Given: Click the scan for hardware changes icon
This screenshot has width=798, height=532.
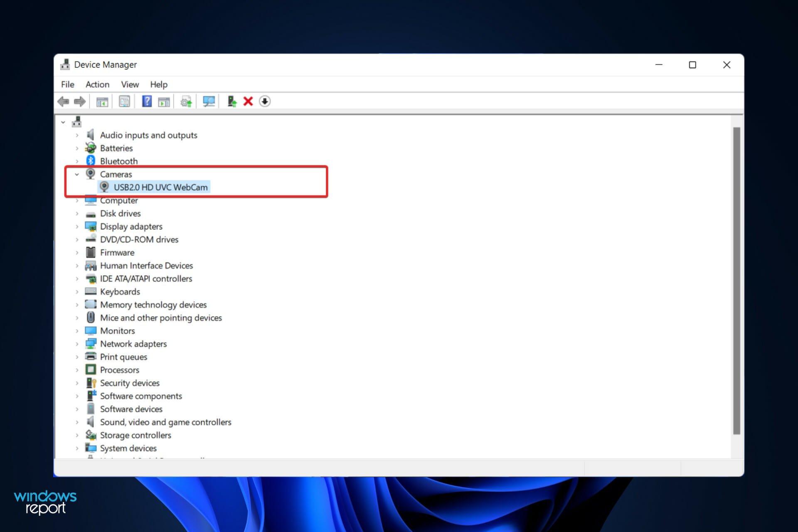Looking at the screenshot, I should click(x=209, y=101).
